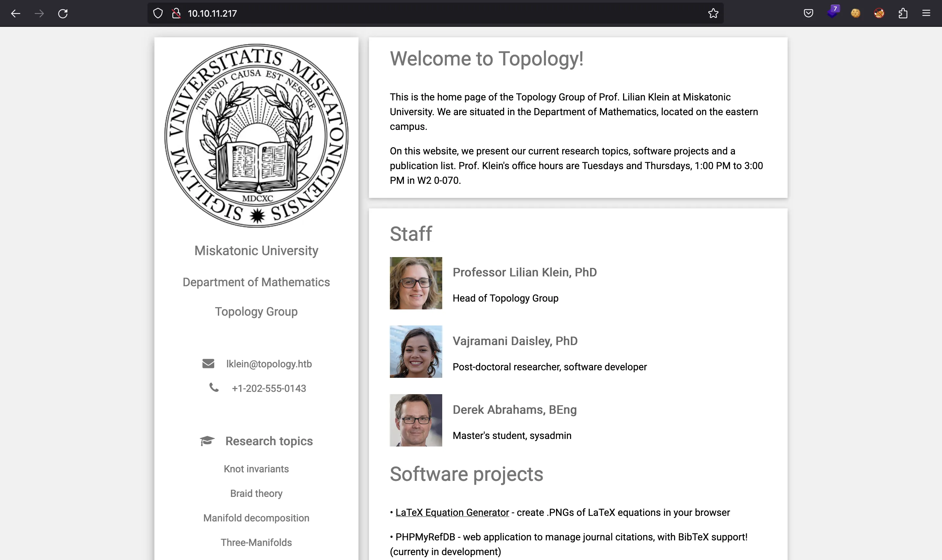The width and height of the screenshot is (942, 560).
Task: Open the shield tracking protection icon
Action: (158, 14)
